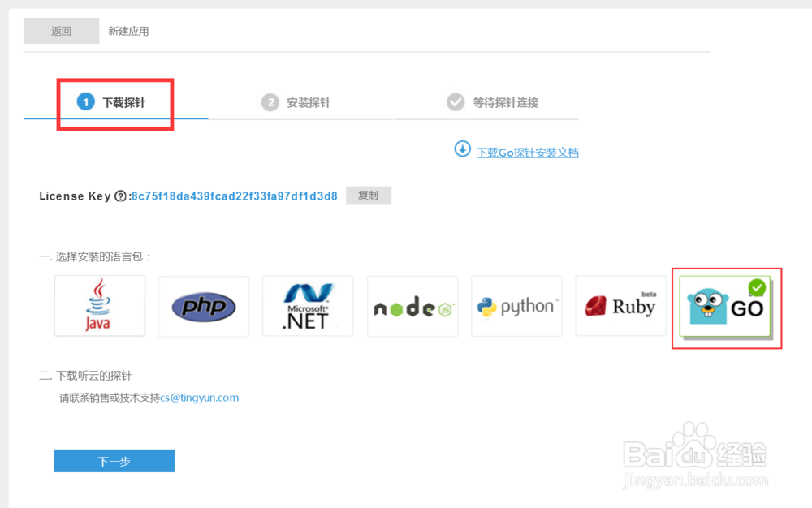
Task: Select the PHP language package
Action: (204, 306)
